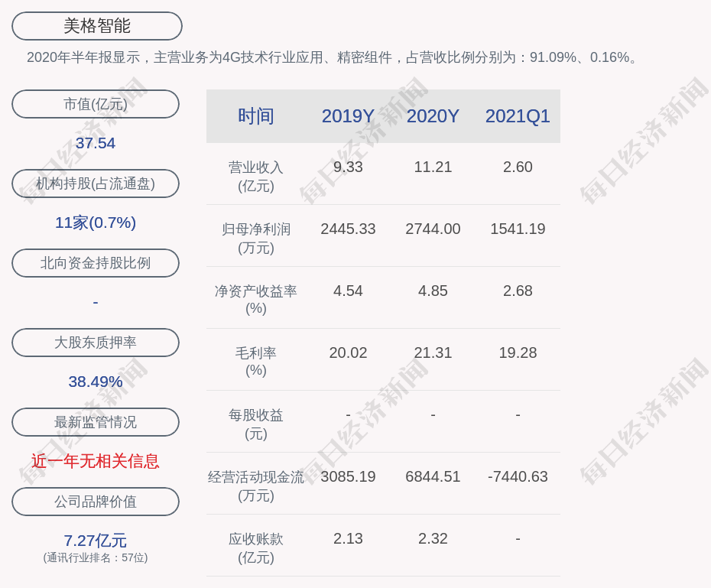Click the red text 近一年无相关信息
Screen dimensions: 711x588
pyautogui.click(x=96, y=461)
